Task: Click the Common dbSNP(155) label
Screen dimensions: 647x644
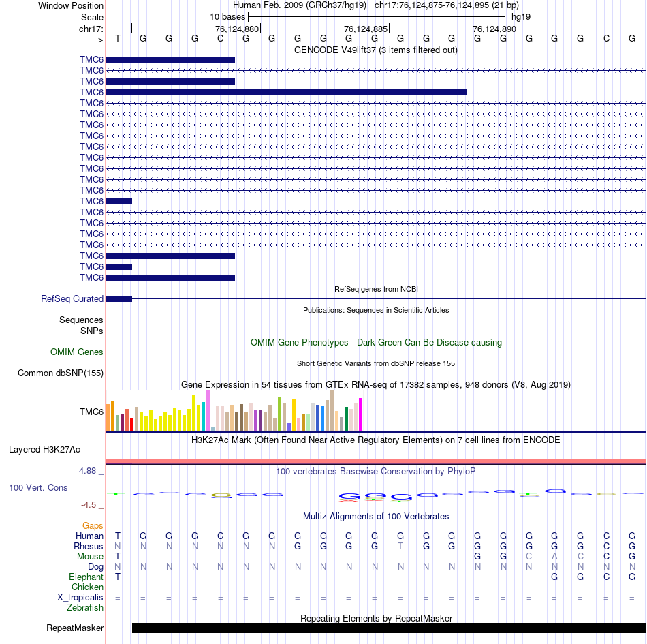Action: (x=60, y=373)
